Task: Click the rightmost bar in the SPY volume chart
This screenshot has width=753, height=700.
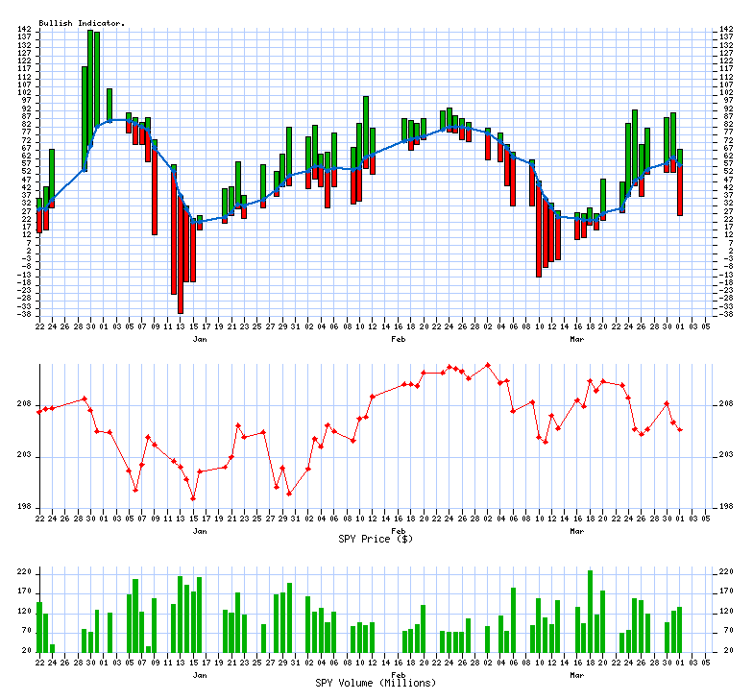Action: click(x=680, y=629)
